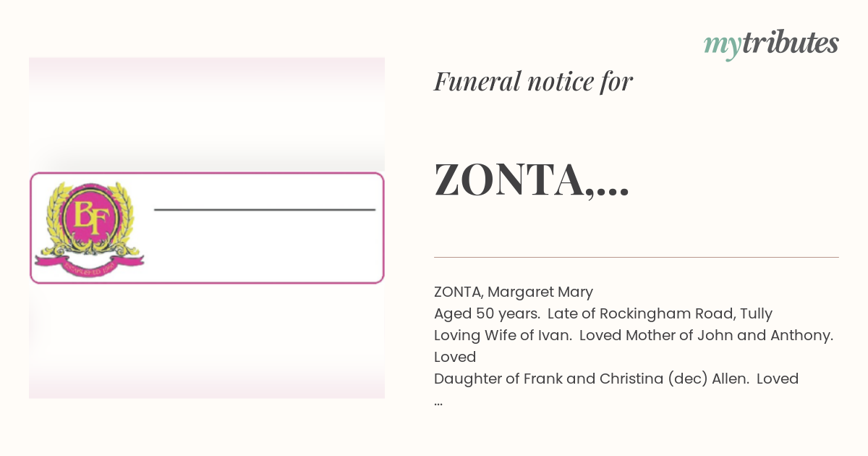Click the green 'my' part of the logo
868x456 pixels.
722,46
